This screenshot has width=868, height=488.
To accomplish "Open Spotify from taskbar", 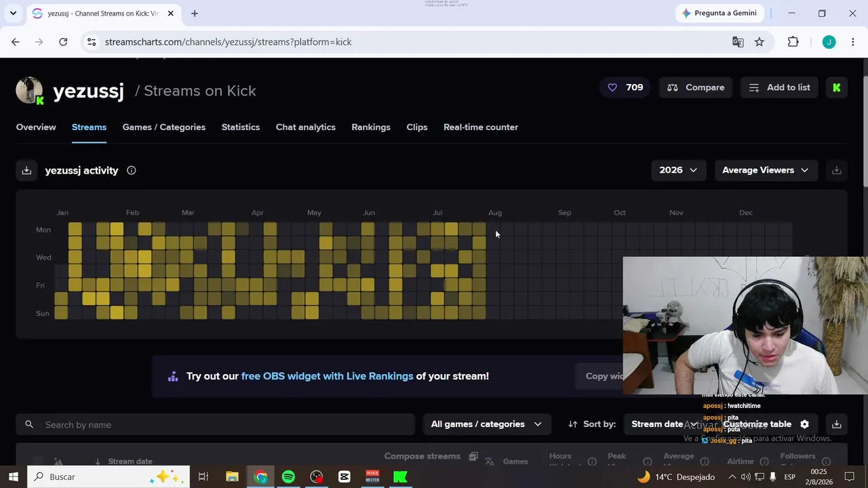I will click(288, 477).
